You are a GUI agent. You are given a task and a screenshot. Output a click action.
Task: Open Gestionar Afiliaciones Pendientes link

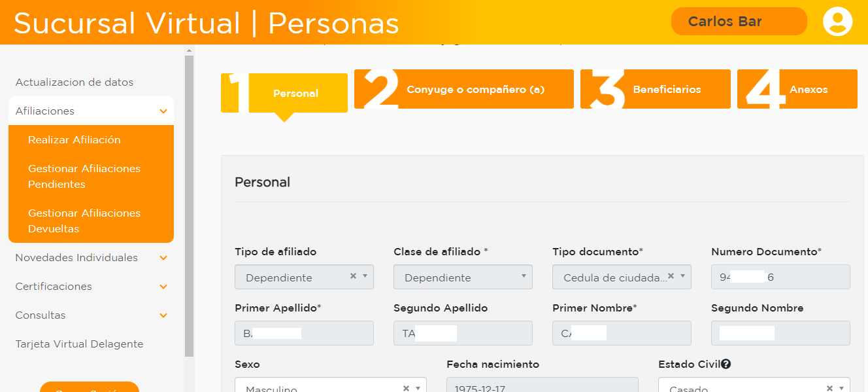pos(84,177)
